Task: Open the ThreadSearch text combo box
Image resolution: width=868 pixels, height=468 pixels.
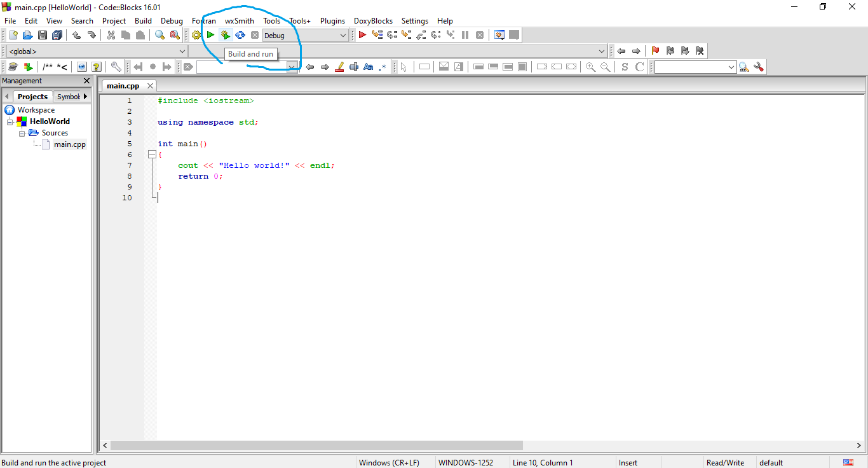Action: click(x=696, y=67)
